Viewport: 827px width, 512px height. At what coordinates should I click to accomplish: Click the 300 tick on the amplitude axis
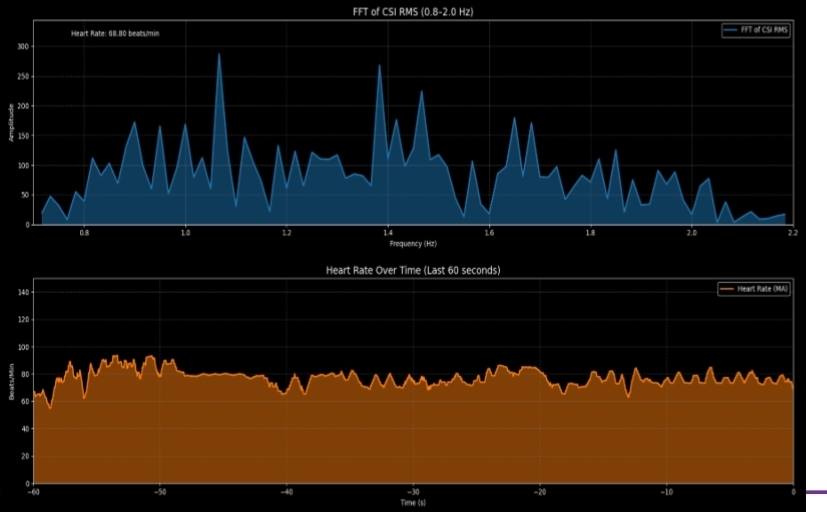(x=23, y=46)
